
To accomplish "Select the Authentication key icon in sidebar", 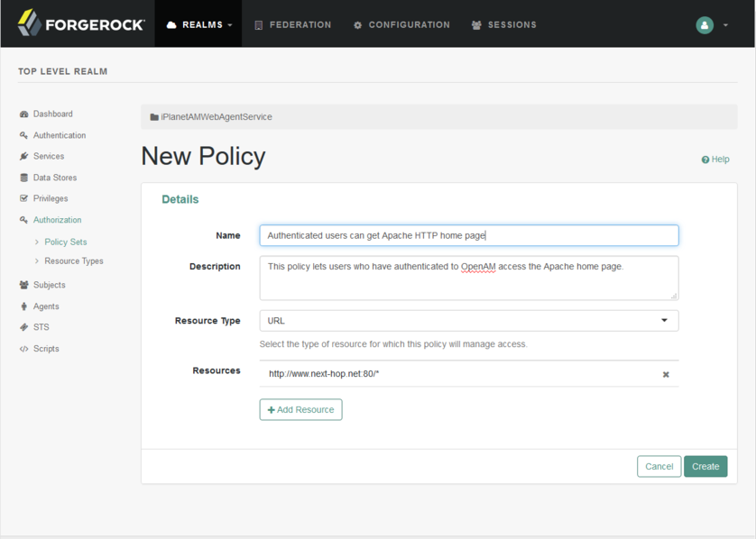I will (x=23, y=134).
